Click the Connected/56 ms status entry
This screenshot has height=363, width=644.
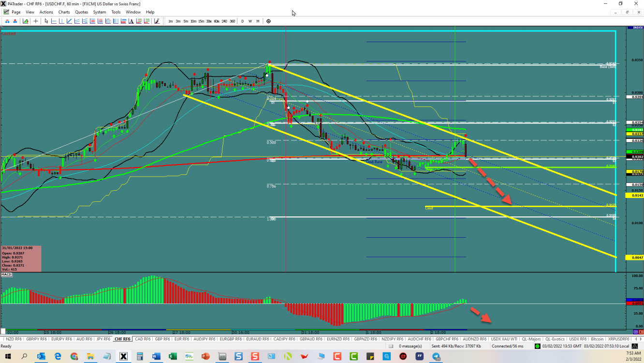[508, 346]
